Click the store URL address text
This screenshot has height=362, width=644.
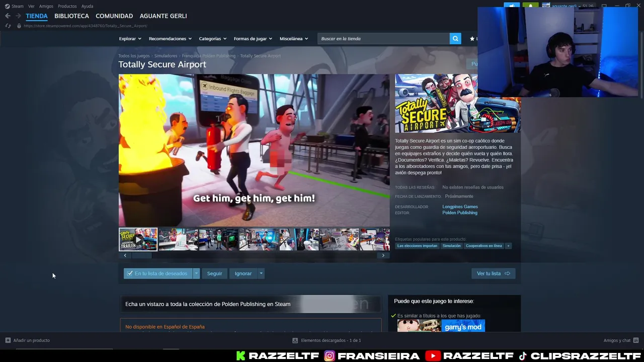(x=86, y=26)
